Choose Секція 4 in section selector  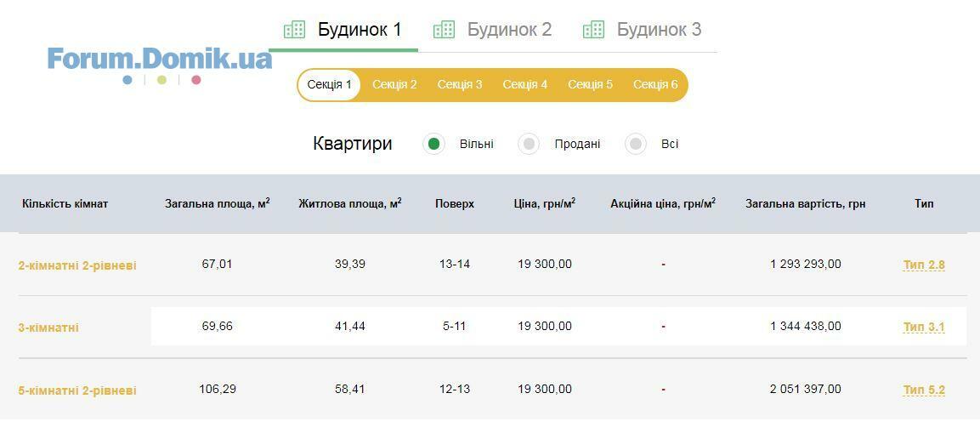pos(524,85)
